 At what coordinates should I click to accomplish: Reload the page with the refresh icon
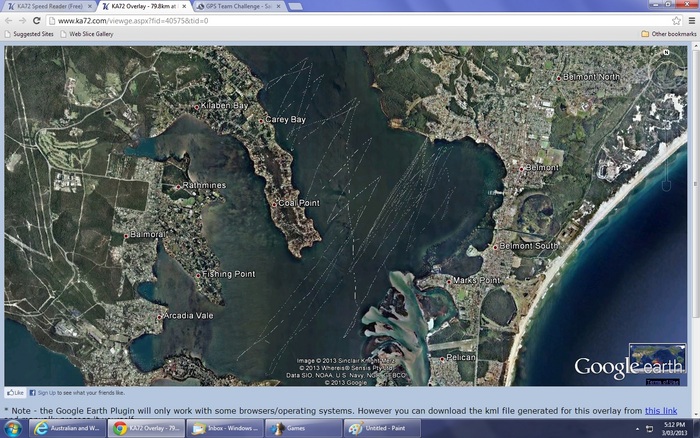[37, 20]
